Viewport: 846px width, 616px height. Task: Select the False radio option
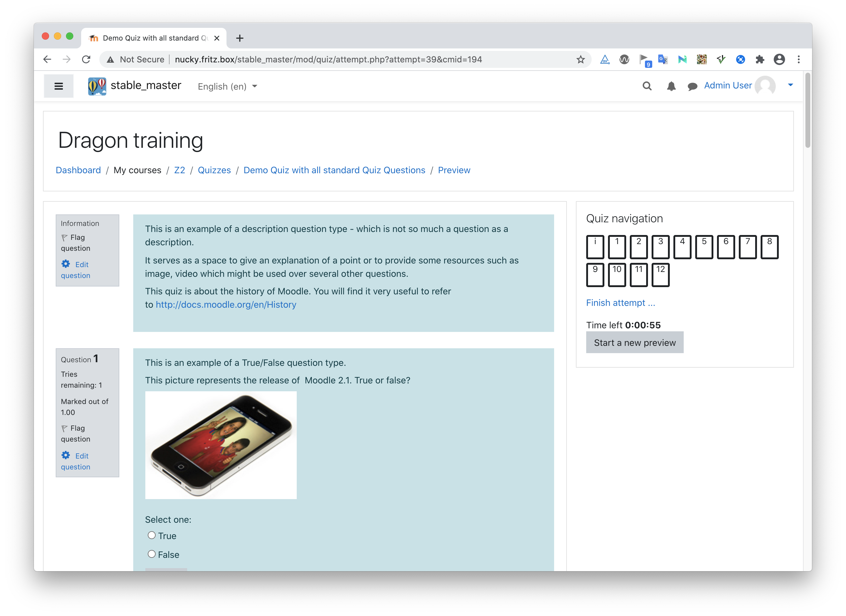[151, 554]
